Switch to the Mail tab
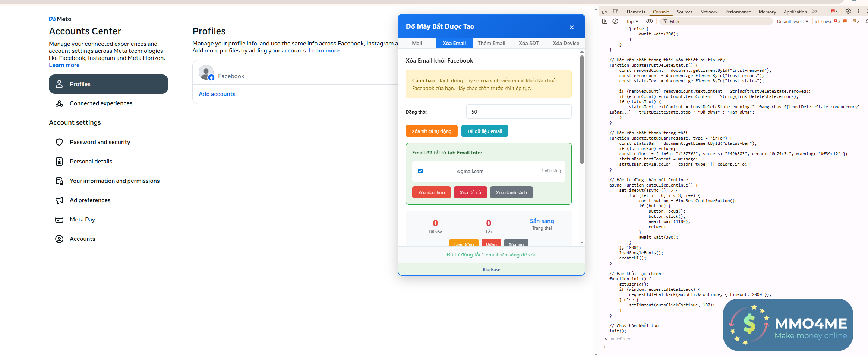Viewport: 868px width, 357px height. (x=417, y=43)
